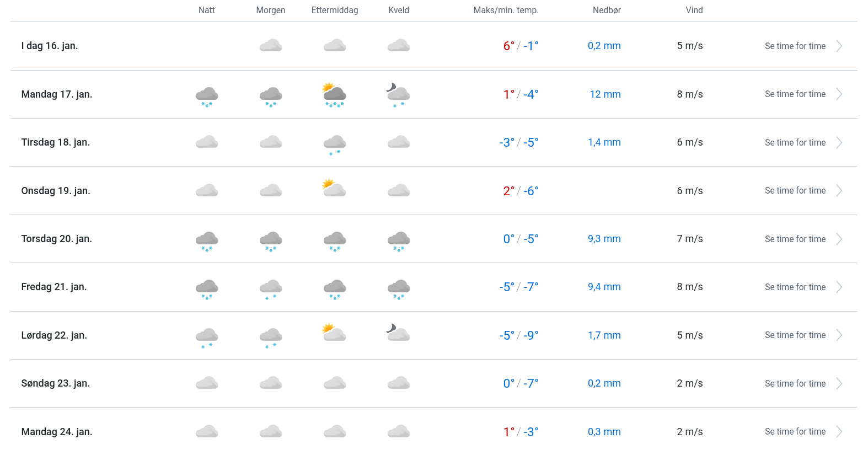Click Wednesday 19 Jan afternoon partly sunny icon
This screenshot has width=868, height=455.
334,189
